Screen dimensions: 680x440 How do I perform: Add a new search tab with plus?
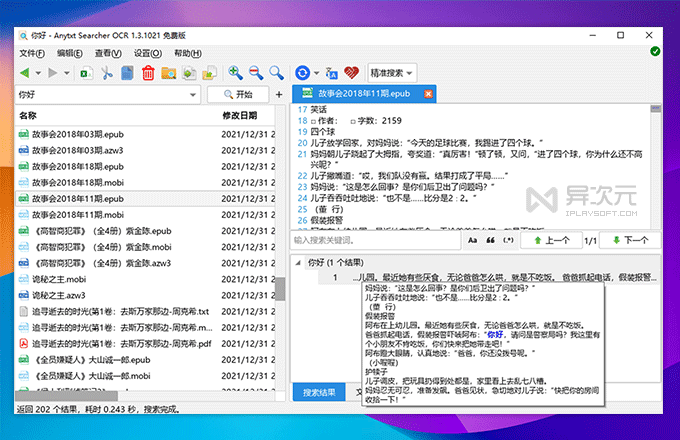279,95
